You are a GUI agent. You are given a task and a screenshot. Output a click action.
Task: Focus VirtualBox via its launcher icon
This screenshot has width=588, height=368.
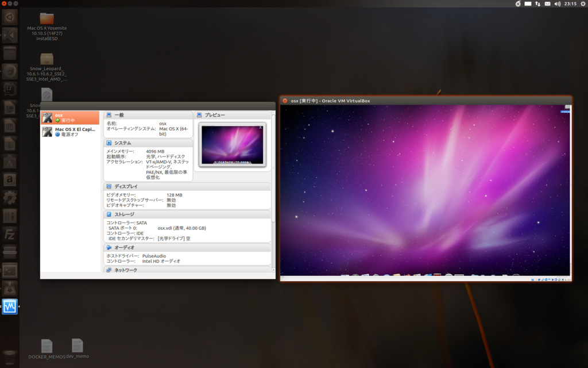10,307
